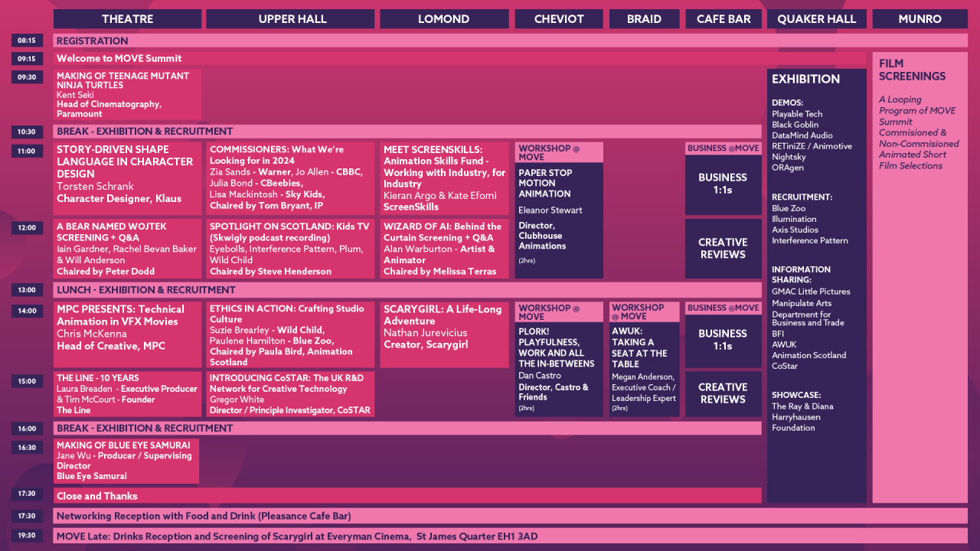Open Wizard of AI session block
The image size is (980, 551).
point(444,249)
